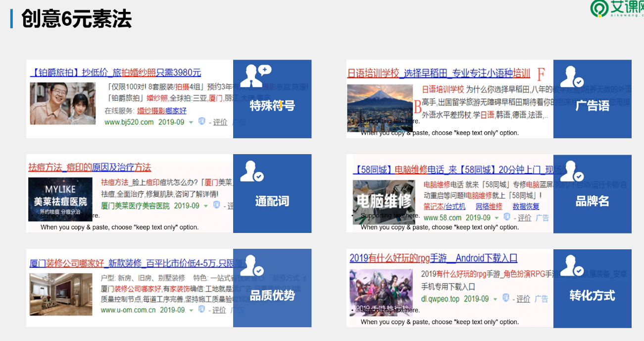Click 评价 in the www.58.com row
Viewport: 644px width, 341px height.
[524, 218]
